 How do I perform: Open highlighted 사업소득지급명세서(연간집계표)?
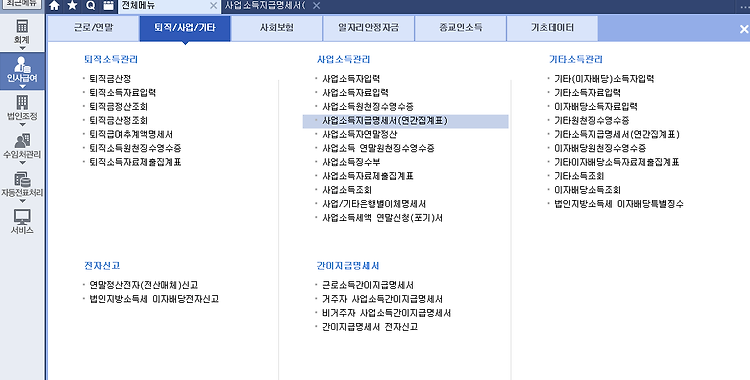[406, 121]
